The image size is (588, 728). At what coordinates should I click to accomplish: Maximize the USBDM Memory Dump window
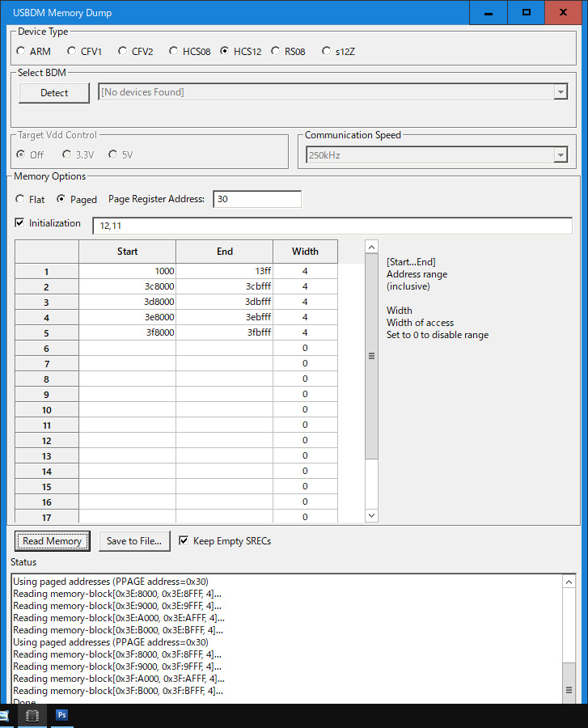click(526, 12)
